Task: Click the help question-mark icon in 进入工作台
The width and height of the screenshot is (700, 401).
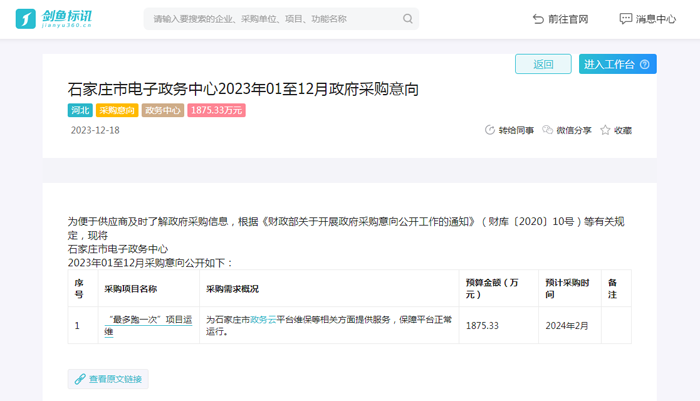Action: coord(646,64)
